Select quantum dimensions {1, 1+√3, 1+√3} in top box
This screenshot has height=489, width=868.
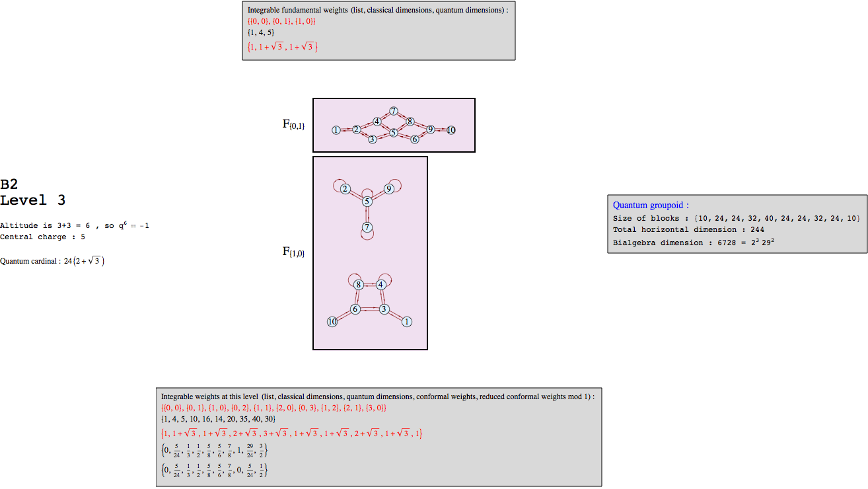283,47
